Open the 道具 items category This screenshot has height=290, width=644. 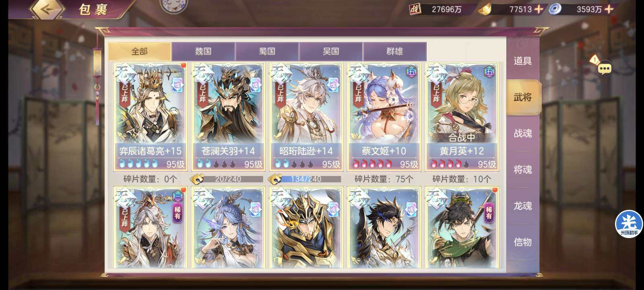tap(522, 61)
